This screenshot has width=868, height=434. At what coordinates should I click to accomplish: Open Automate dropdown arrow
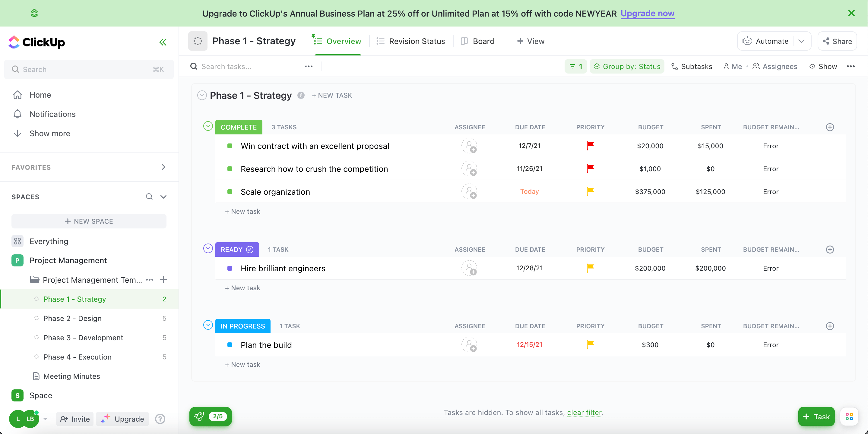[x=802, y=41]
